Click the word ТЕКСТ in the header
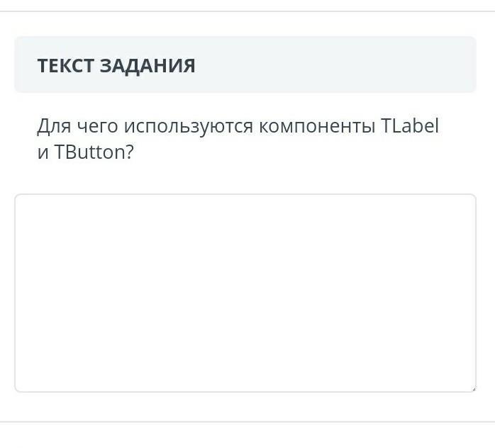 coord(65,66)
